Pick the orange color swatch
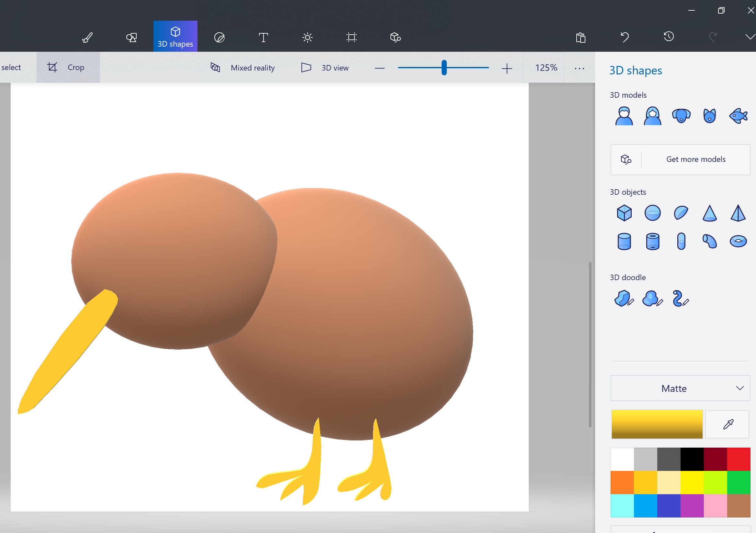Viewport: 756px width, 533px height. pyautogui.click(x=622, y=482)
